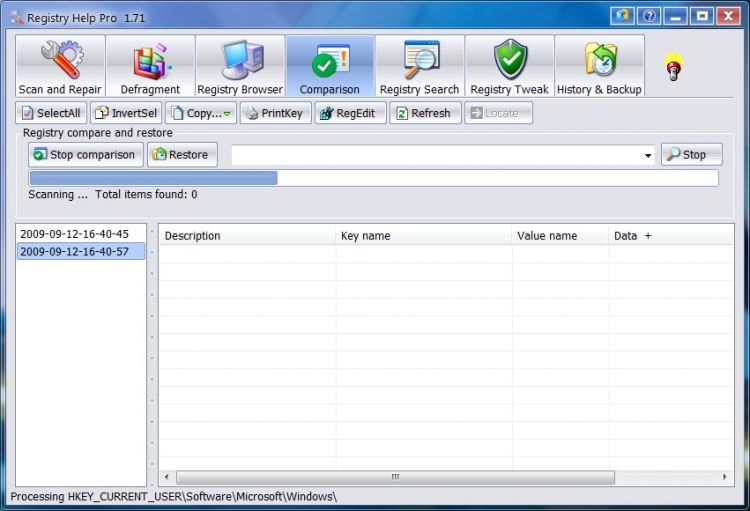This screenshot has height=511, width=750.
Task: Click the 'Total items found: 0' text
Action: (x=146, y=194)
